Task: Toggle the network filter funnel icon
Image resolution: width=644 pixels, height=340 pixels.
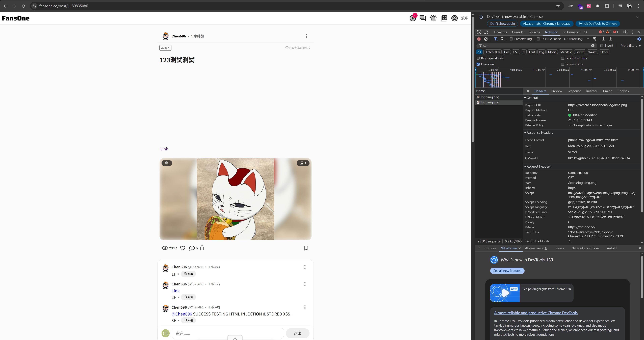Action: pos(496,39)
